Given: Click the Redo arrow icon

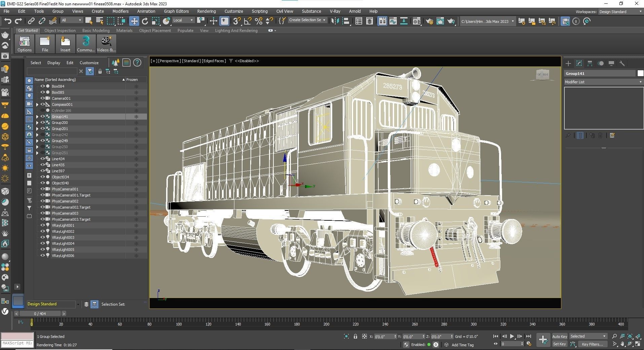Looking at the screenshot, I should [x=18, y=21].
